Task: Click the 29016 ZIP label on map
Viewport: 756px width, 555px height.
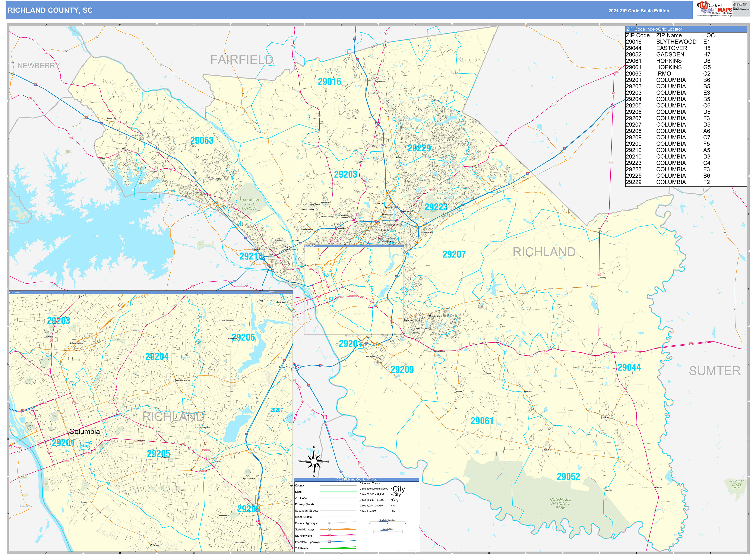Action: point(329,82)
